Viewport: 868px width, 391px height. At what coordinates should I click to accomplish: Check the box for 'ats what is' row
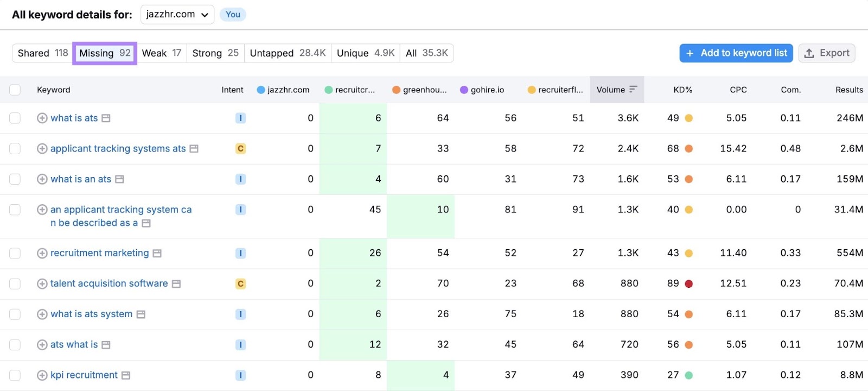coord(15,344)
